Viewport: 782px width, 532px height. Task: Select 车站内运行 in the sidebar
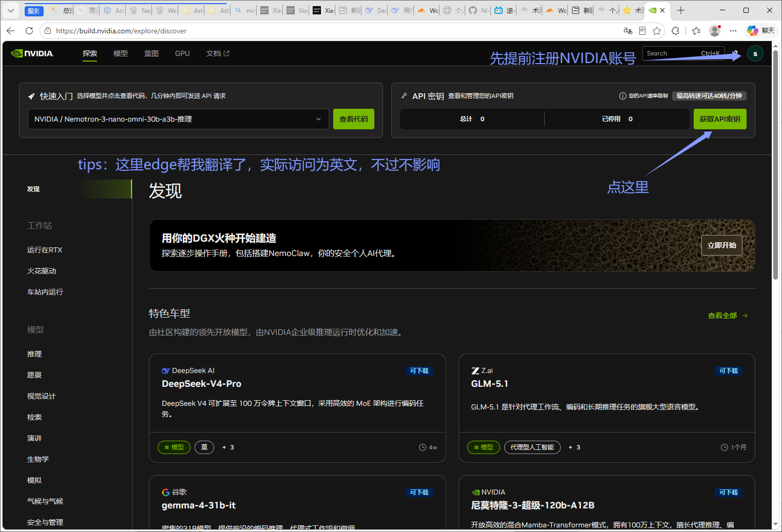click(45, 292)
